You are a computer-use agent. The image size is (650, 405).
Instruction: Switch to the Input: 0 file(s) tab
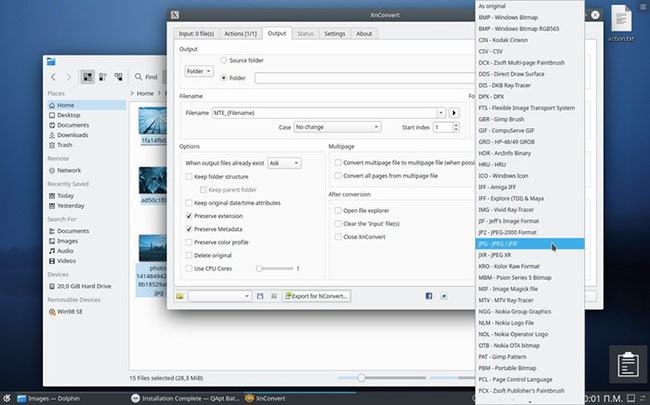[x=196, y=34]
